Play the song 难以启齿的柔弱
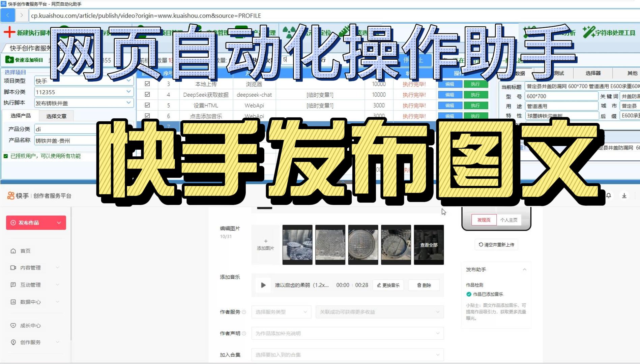Viewport: 640px width, 364px height. coord(263,285)
